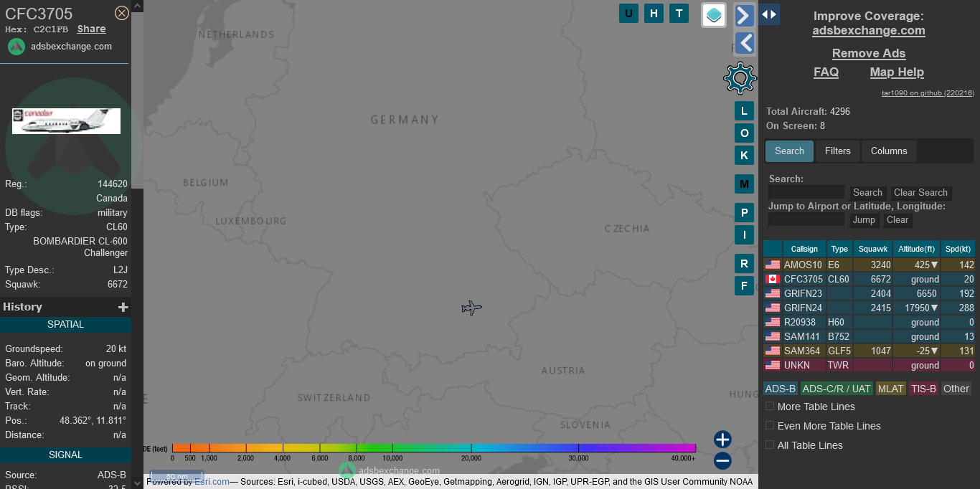Expand the History section with plus

point(123,307)
